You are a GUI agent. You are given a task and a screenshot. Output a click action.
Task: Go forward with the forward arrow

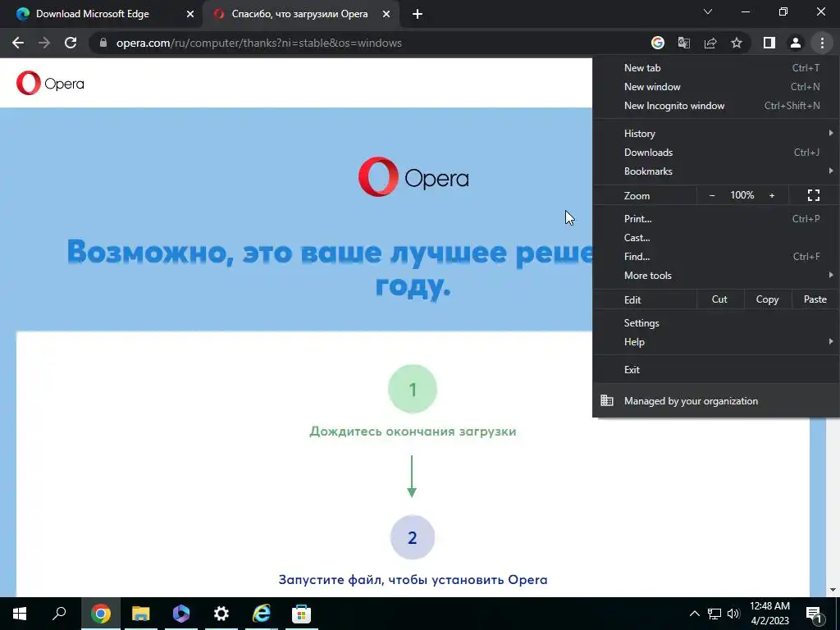point(44,43)
